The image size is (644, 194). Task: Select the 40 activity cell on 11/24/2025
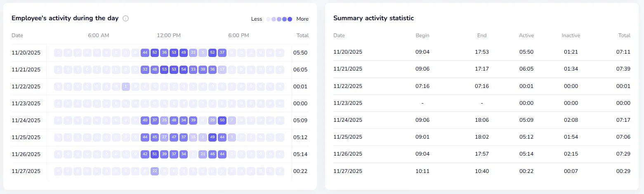145,121
